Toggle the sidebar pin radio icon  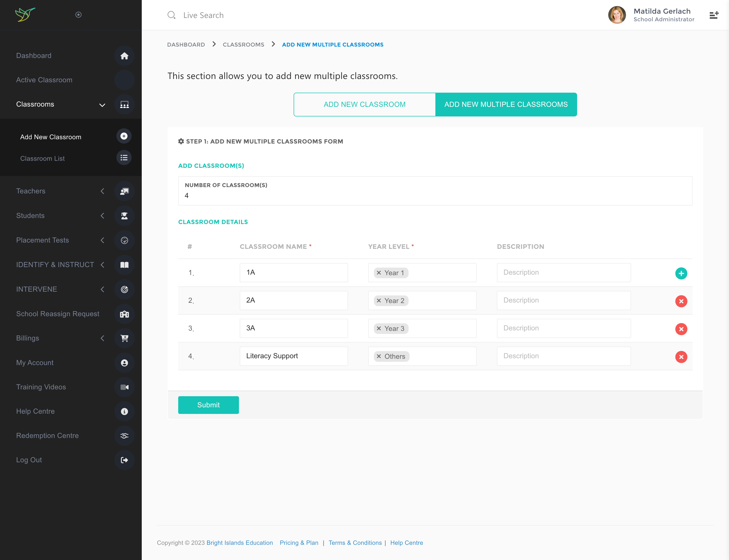[x=78, y=15]
